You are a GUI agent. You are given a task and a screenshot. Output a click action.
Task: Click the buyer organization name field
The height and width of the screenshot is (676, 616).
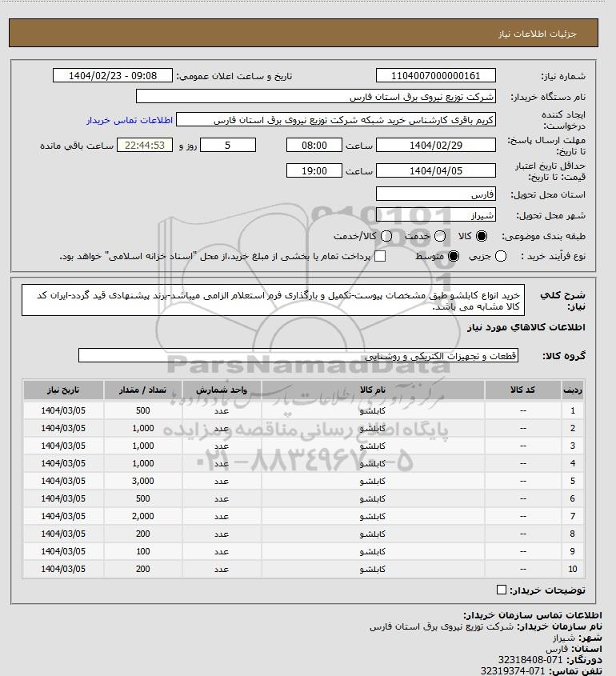point(315,96)
